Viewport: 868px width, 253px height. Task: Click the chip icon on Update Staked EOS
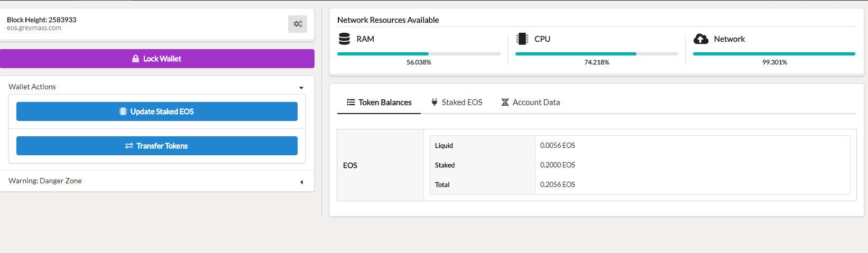(123, 111)
